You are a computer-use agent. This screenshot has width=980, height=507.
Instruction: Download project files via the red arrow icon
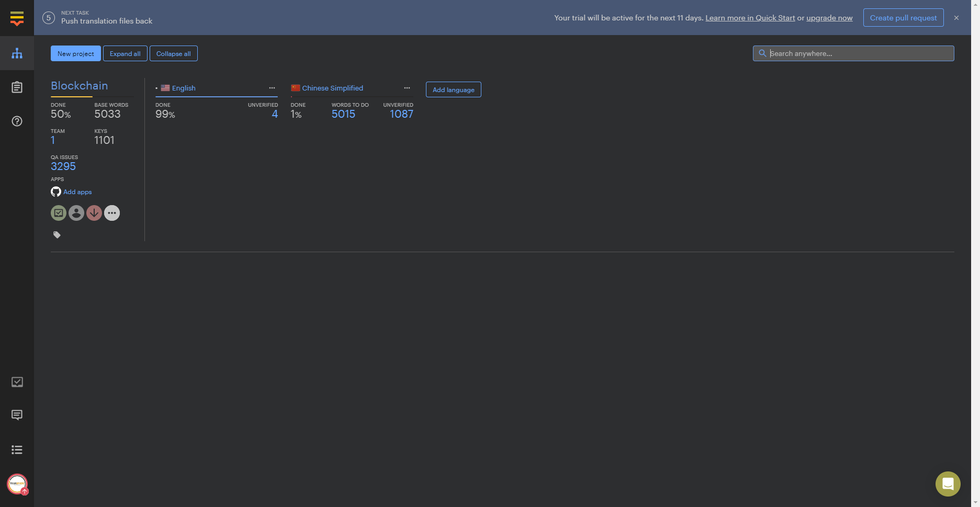[x=94, y=212]
